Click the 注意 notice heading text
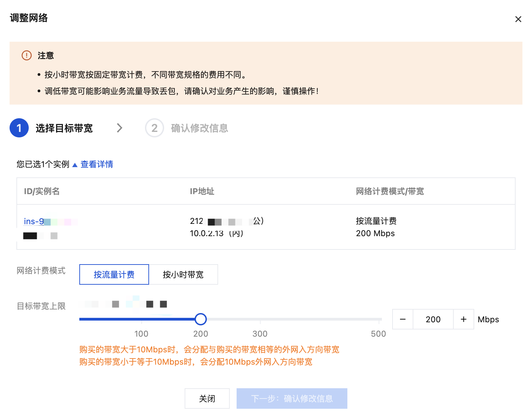The height and width of the screenshot is (419, 532). click(x=46, y=55)
